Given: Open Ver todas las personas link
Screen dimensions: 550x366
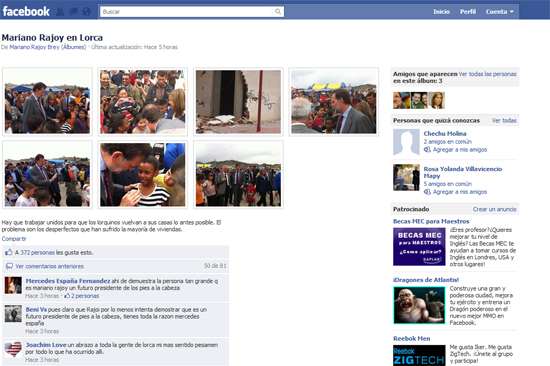Looking at the screenshot, I should (x=488, y=74).
